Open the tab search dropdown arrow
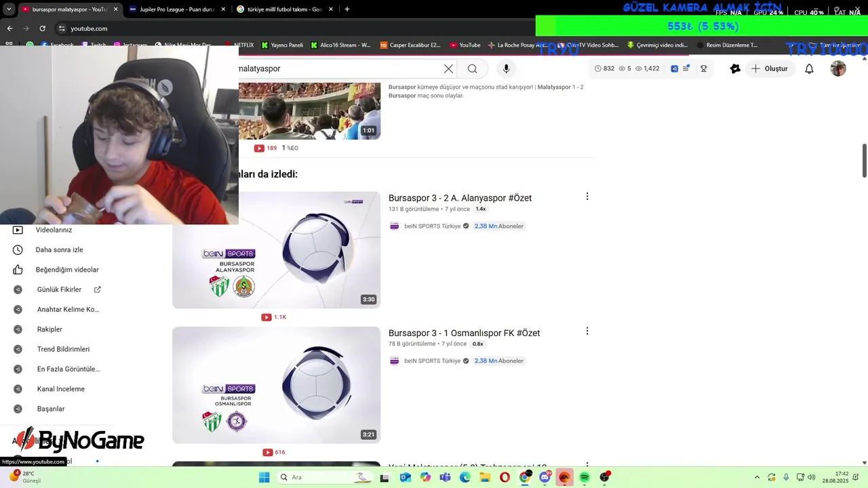Viewport: 868px width, 488px height. pyautogui.click(x=9, y=9)
